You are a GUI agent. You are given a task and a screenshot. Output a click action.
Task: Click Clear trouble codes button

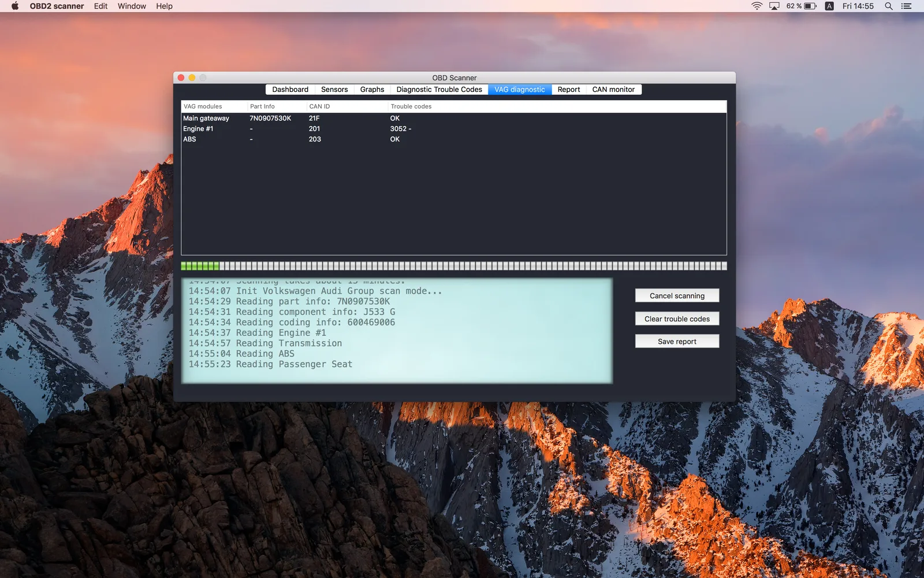click(x=677, y=318)
